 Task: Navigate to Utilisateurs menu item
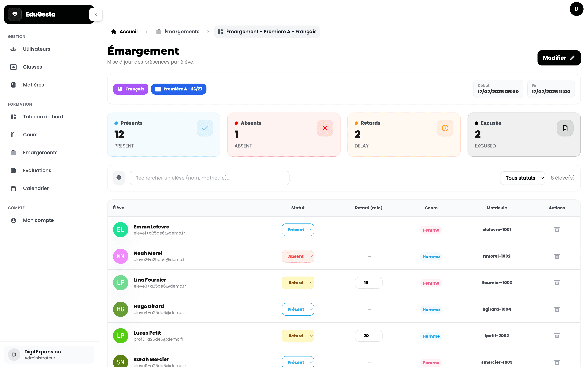[x=36, y=49]
